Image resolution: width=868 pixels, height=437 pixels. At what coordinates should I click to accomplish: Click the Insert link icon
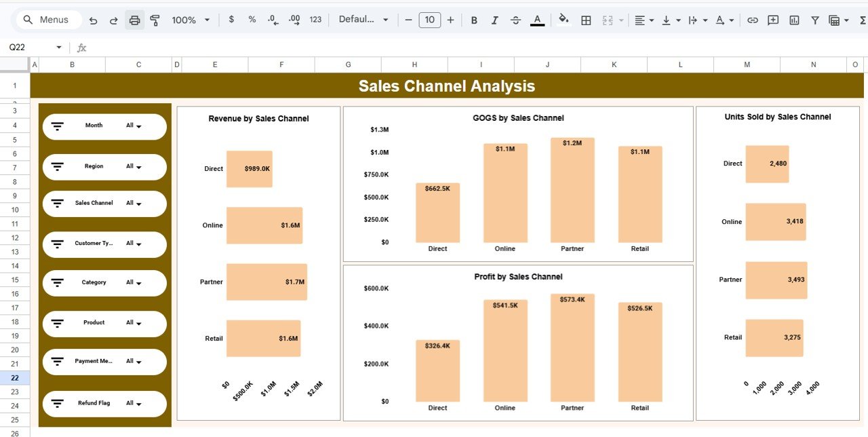752,20
